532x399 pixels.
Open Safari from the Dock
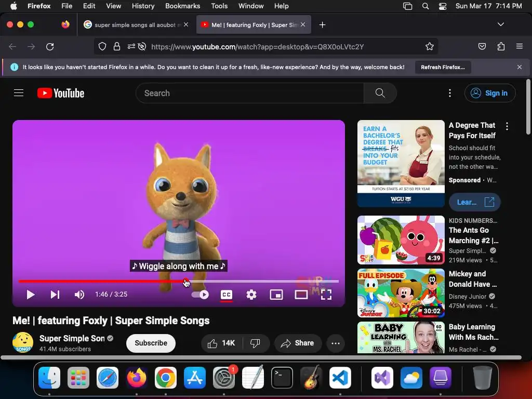point(108,378)
